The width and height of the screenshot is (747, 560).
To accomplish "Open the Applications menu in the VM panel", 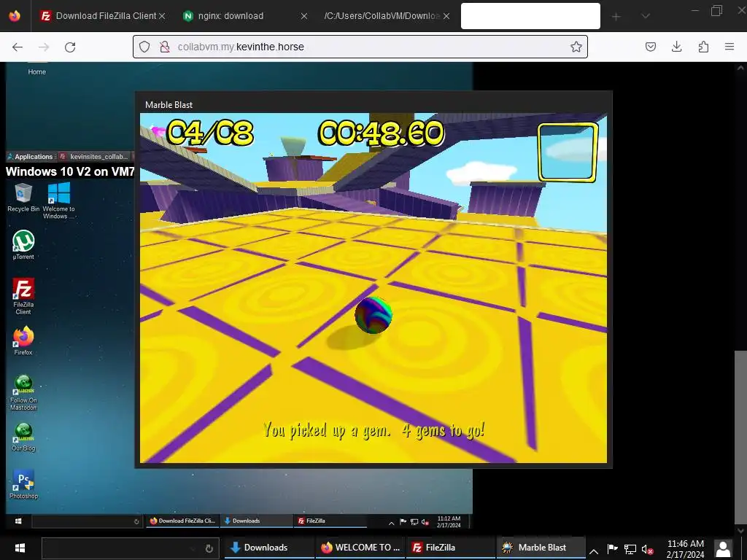I will (x=30, y=157).
